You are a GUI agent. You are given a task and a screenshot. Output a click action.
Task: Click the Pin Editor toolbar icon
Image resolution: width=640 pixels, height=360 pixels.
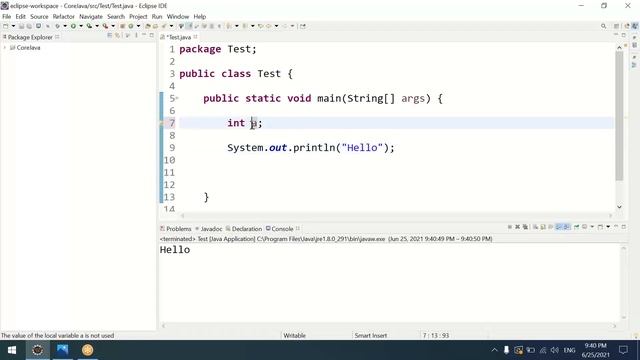click(x=303, y=26)
